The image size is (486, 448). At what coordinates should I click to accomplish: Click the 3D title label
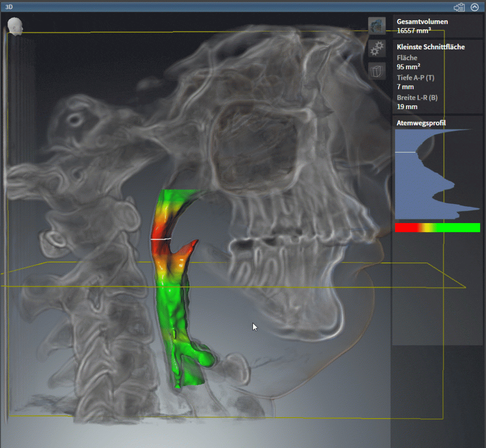(x=9, y=7)
